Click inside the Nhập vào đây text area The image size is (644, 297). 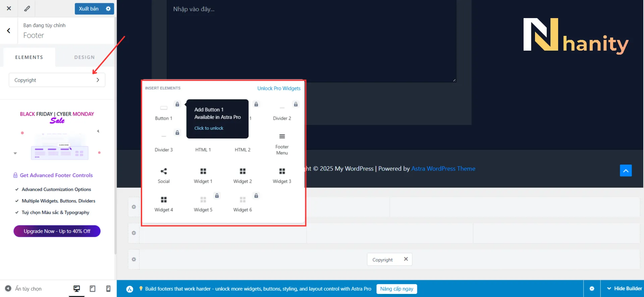pos(312,41)
